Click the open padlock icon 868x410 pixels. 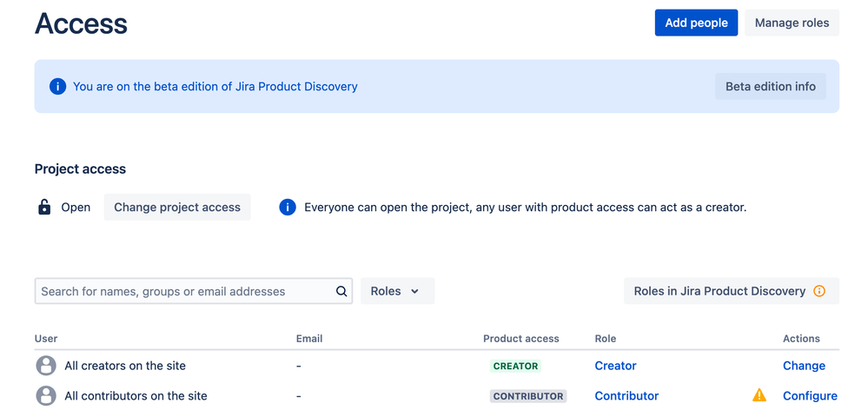coord(44,207)
